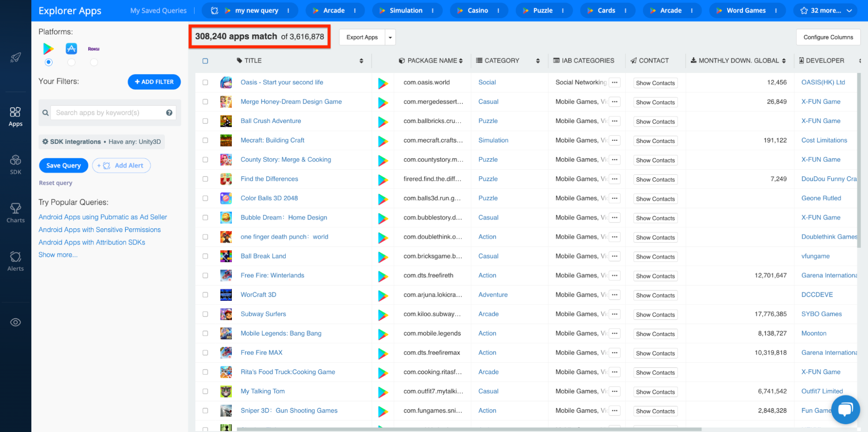Open the Charts section in sidebar
868x432 pixels.
[x=16, y=213]
